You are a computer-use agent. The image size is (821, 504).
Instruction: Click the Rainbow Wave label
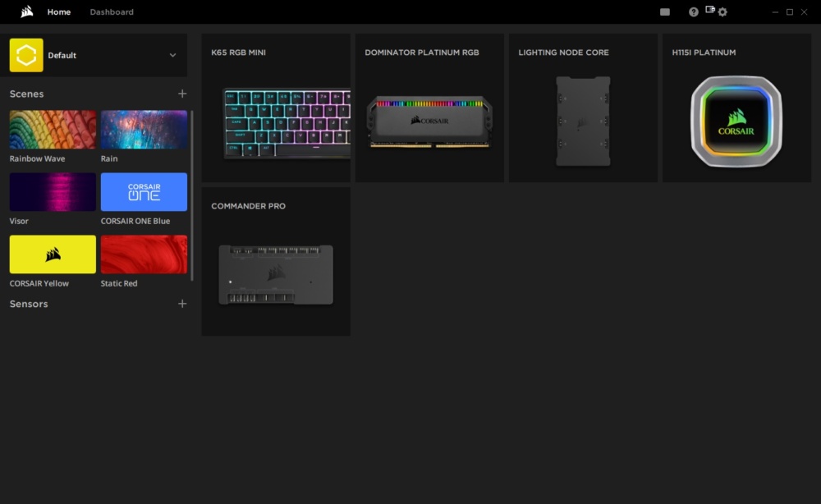(x=37, y=158)
